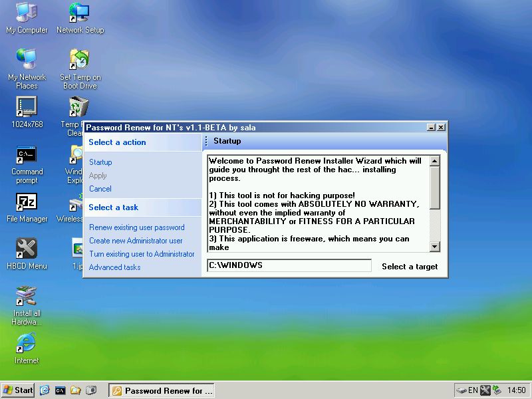532x399 pixels.
Task: Click the camera quick launch icon
Action: [x=91, y=390]
